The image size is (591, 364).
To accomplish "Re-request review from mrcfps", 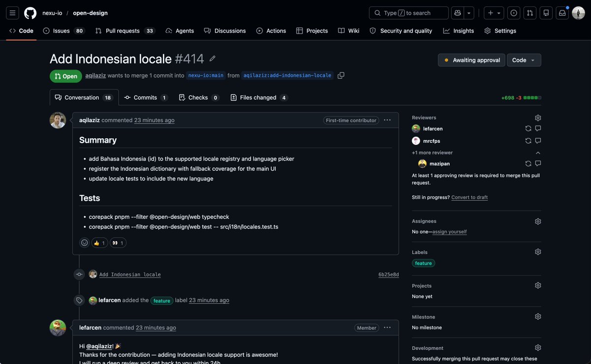I will (528, 140).
